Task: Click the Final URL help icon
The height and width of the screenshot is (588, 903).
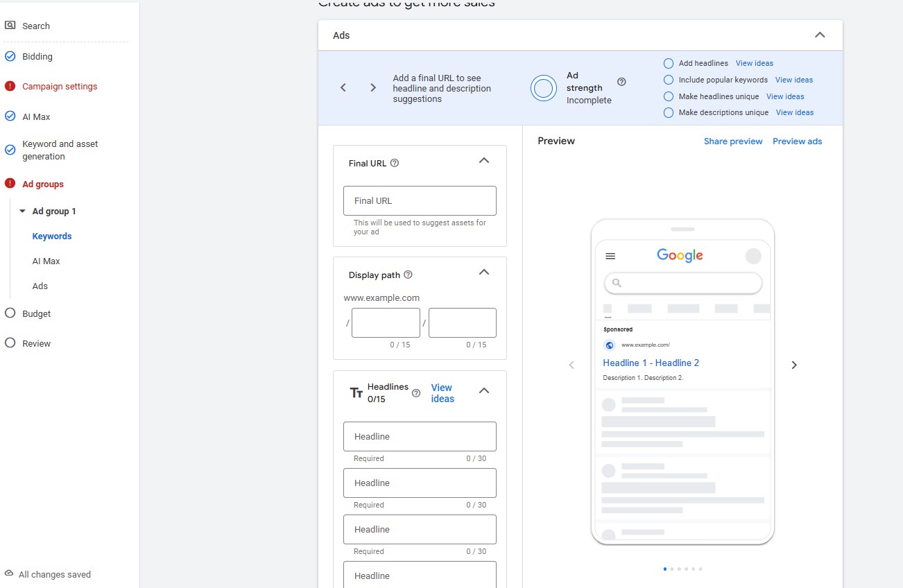Action: 395,164
